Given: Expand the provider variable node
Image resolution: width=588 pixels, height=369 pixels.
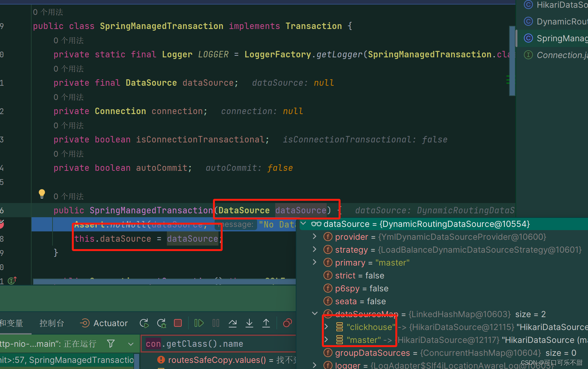Looking at the screenshot, I should pyautogui.click(x=314, y=237).
